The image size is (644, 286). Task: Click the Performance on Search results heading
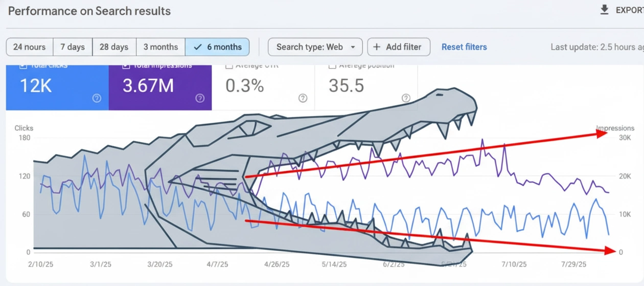pyautogui.click(x=89, y=11)
